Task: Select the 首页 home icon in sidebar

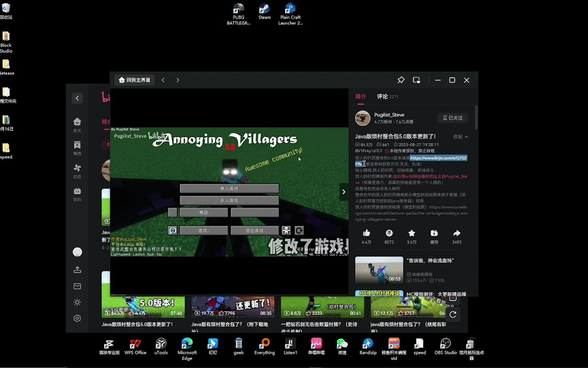Action: 77,122
